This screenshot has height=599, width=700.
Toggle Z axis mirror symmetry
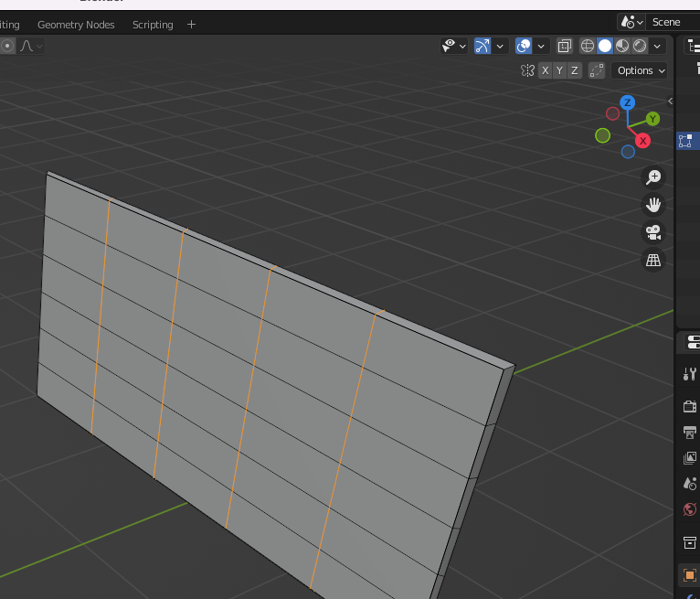pos(574,70)
